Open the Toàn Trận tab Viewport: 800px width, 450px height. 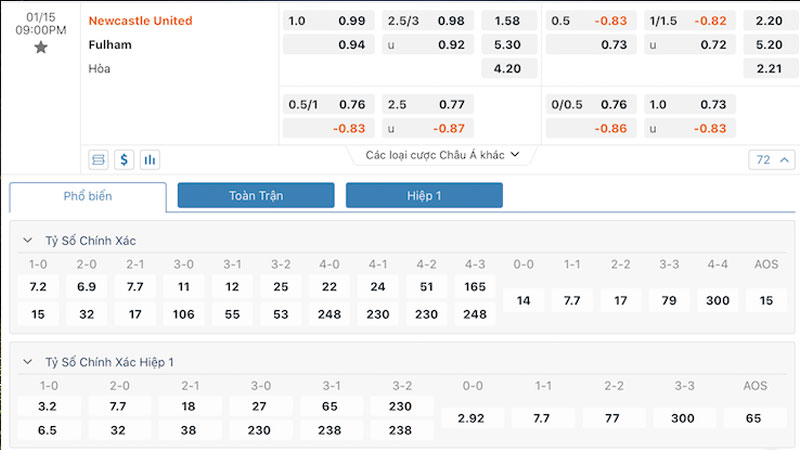click(256, 196)
